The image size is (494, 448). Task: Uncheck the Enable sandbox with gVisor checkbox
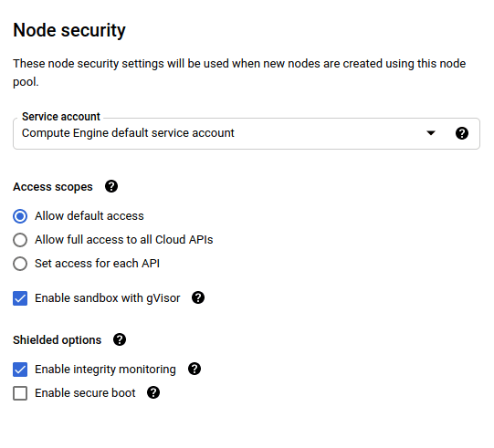coord(20,298)
